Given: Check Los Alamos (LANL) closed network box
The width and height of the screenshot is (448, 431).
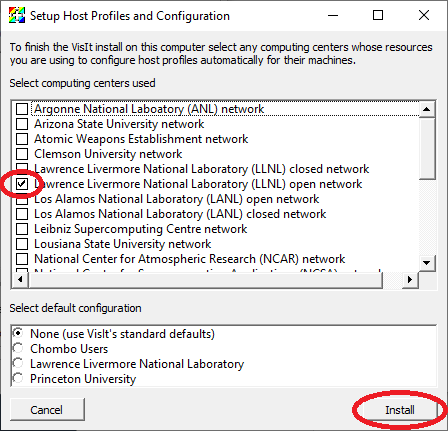Looking at the screenshot, I should (22, 214).
